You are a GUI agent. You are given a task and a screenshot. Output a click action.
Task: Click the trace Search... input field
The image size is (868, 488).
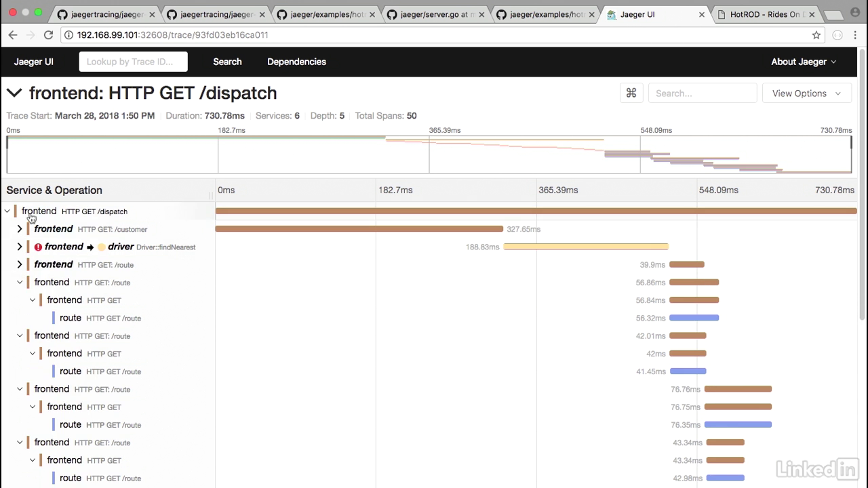(x=703, y=93)
